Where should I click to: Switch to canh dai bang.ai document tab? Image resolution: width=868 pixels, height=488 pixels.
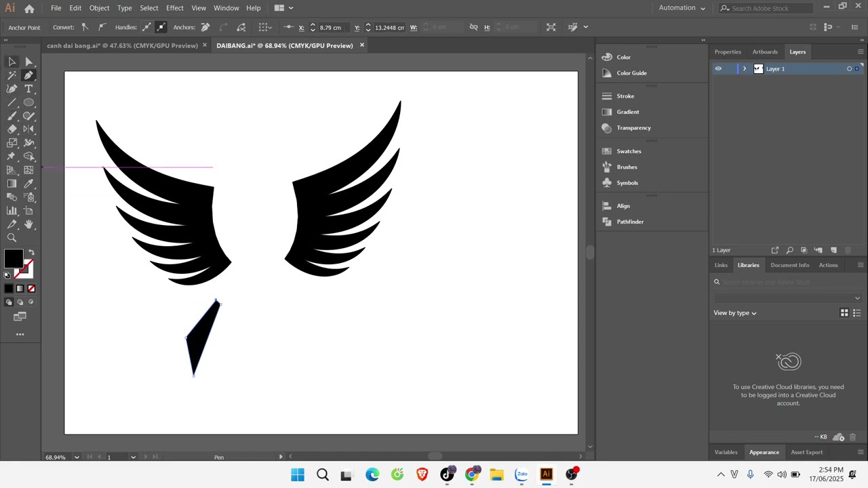click(x=122, y=45)
